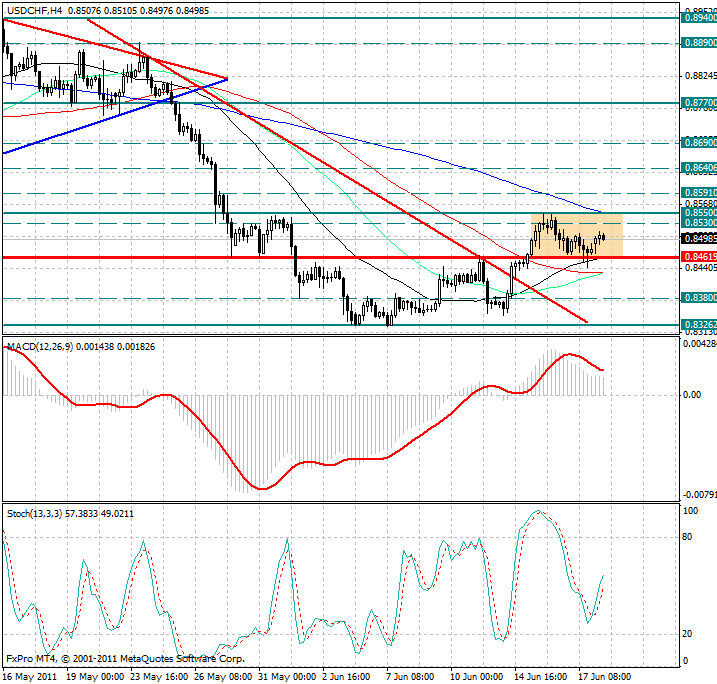The image size is (717, 684).
Task: Click the 0.8890 price level label
Action: [x=699, y=43]
